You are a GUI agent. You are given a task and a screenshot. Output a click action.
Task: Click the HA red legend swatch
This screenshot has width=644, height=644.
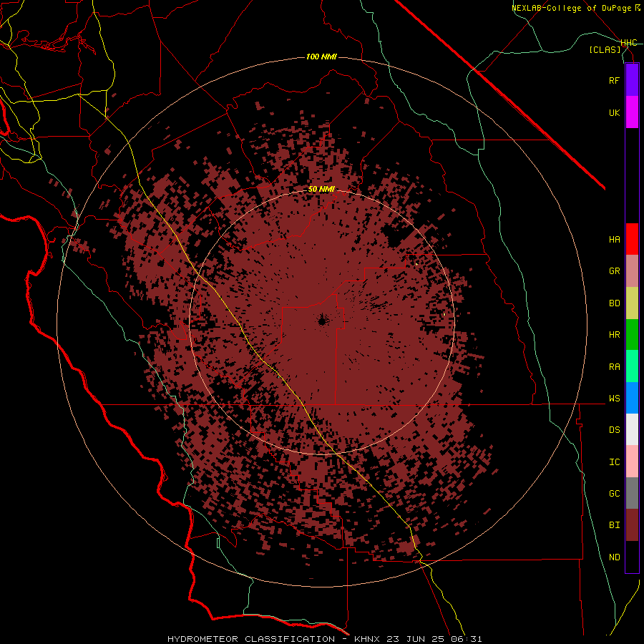632,239
